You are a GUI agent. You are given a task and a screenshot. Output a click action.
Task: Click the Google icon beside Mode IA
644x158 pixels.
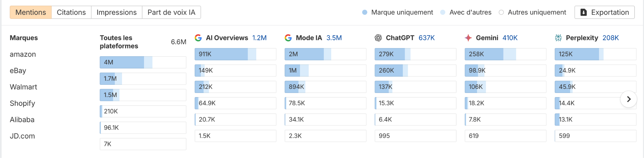click(x=288, y=38)
